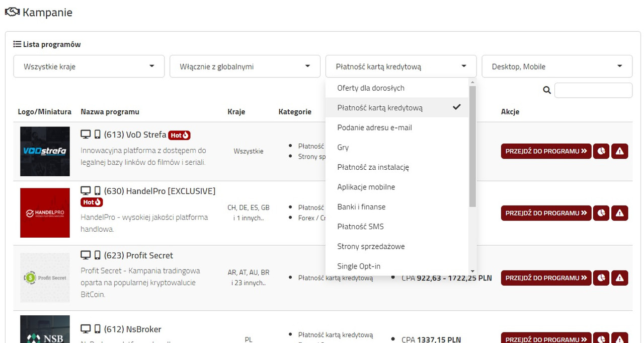Choose Płatność SMS category
The height and width of the screenshot is (343, 644).
397,226
